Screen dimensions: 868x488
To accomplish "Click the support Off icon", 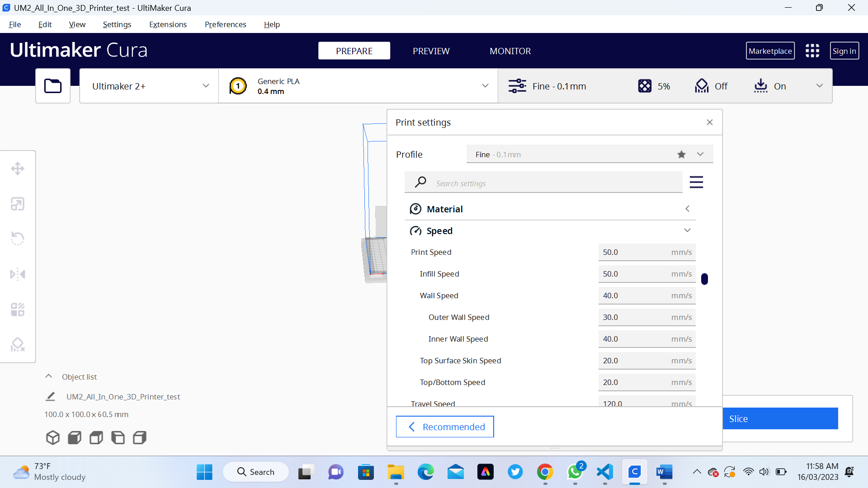I will tap(702, 86).
